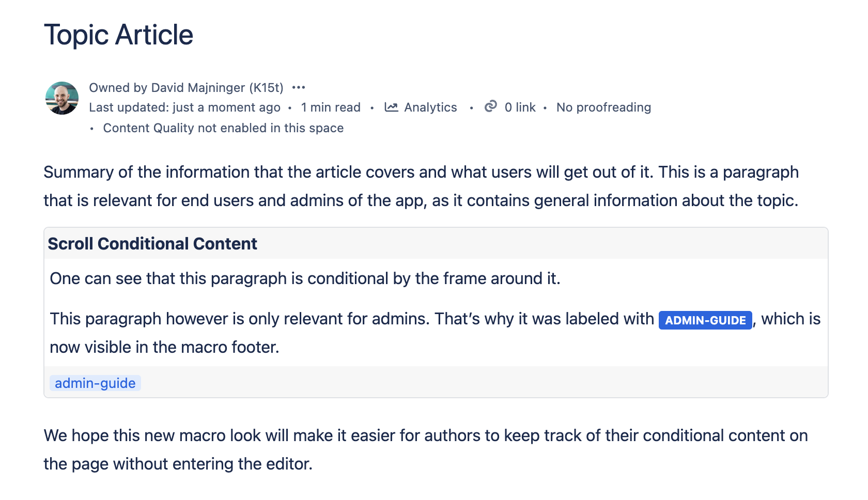This screenshot has height=500, width=868.
Task: Open the three-dot more options menu
Action: [299, 88]
